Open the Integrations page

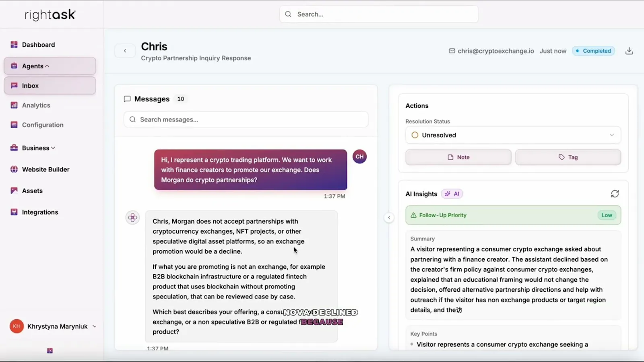point(40,212)
